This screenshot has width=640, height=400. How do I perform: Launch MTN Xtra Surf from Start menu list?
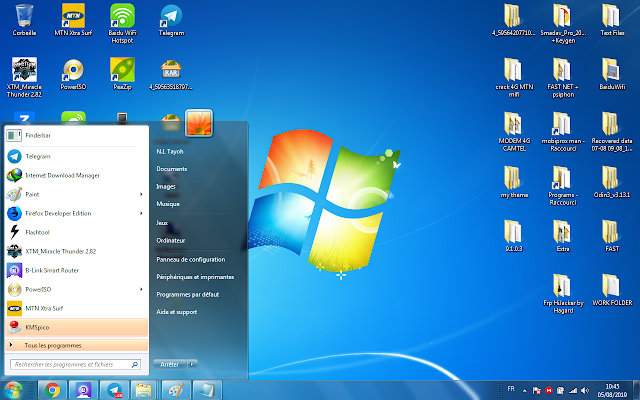pyautogui.click(x=76, y=308)
